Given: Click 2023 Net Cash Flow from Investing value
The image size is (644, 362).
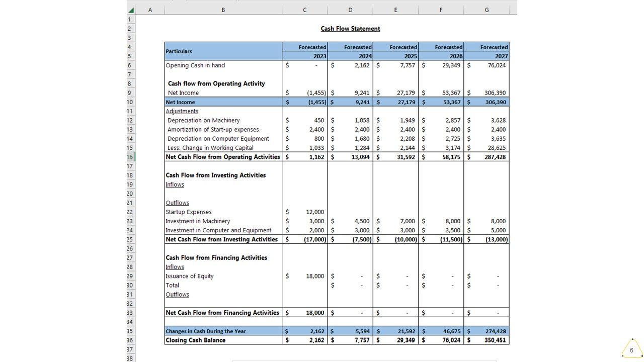Looking at the screenshot, I should (315, 240).
